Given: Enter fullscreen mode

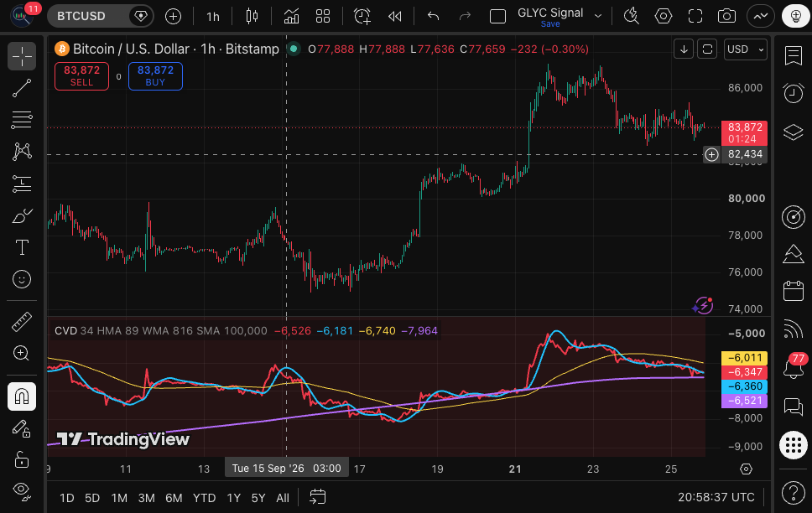Looking at the screenshot, I should (x=695, y=17).
